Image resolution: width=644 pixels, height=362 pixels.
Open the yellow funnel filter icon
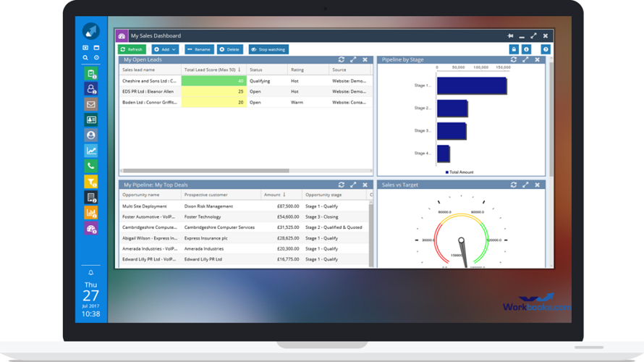[90, 182]
